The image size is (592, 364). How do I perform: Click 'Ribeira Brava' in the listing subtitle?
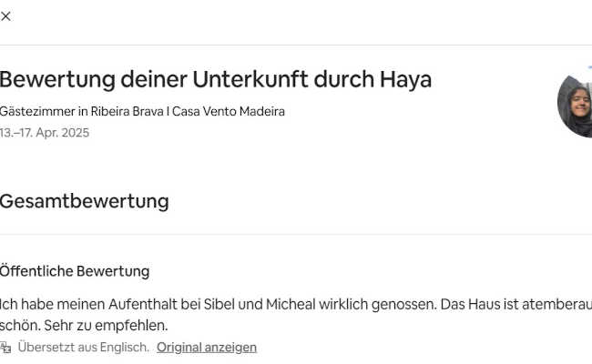tap(128, 112)
